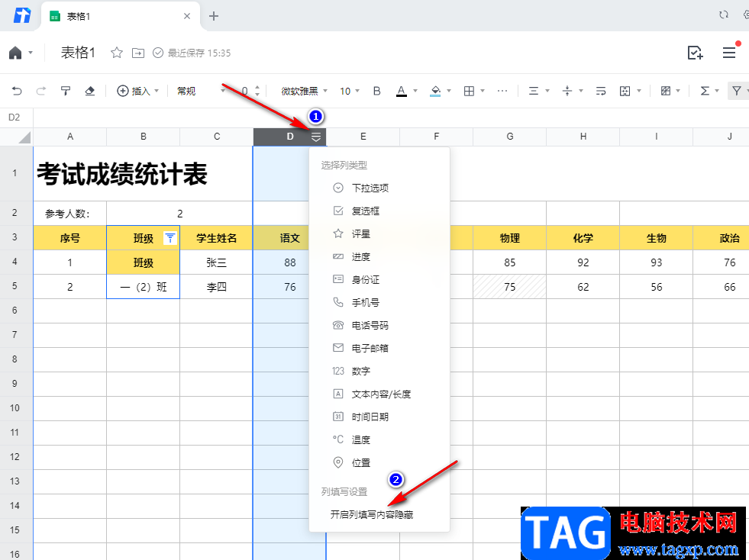Screen dimensions: 749x560
Task: Click the title cell 考试成绩统计表
Action: pos(143,173)
